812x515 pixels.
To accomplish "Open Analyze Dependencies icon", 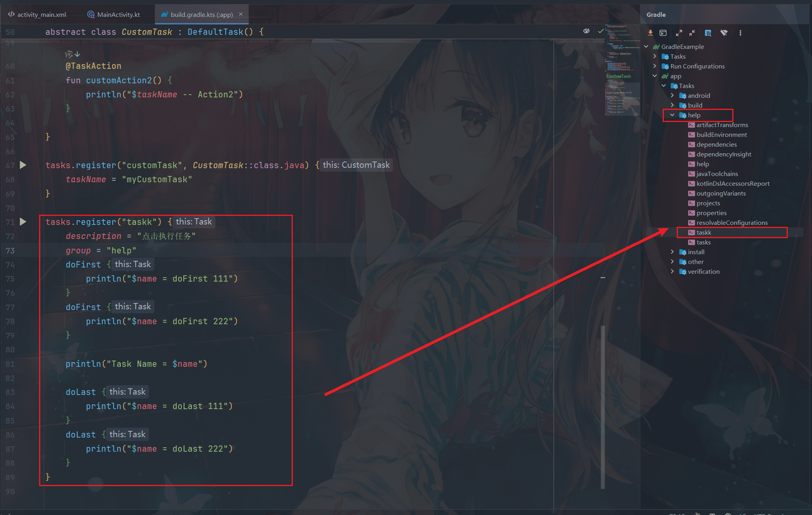I will [x=708, y=33].
